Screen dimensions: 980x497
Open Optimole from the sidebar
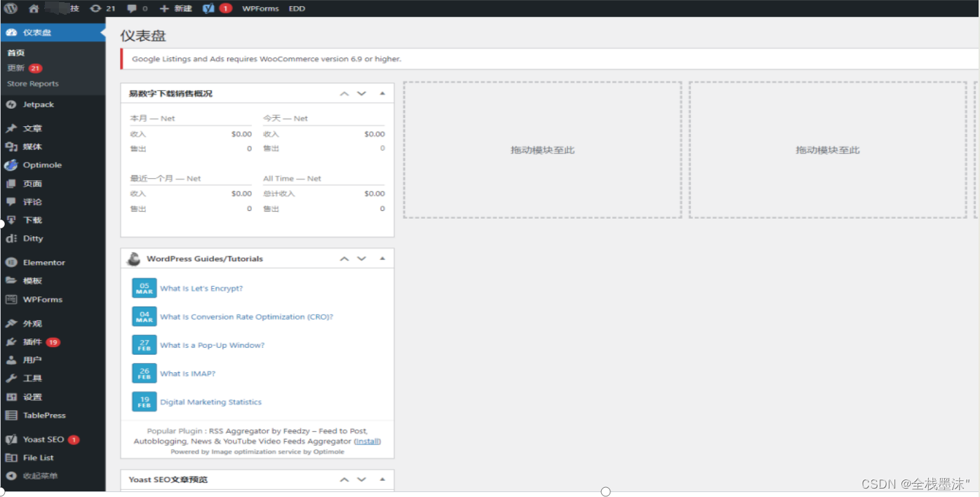click(41, 165)
